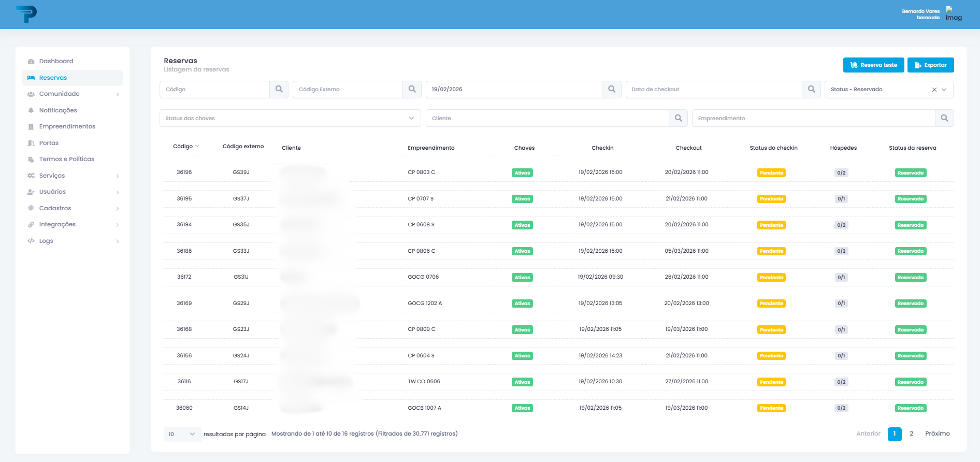The width and height of the screenshot is (980, 462).
Task: Click the Código Externo search magnifier
Action: [x=412, y=90]
